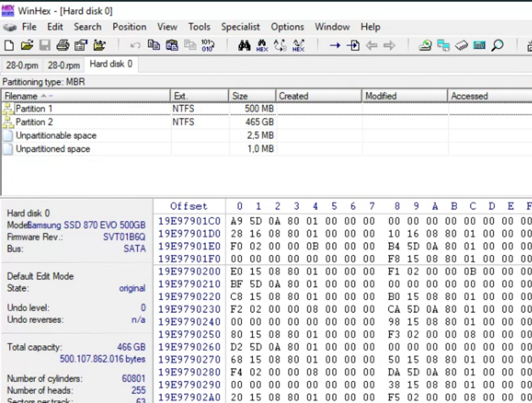Screen dimensions: 532x403
Task: Open the Tools menu
Action: pyautogui.click(x=199, y=27)
